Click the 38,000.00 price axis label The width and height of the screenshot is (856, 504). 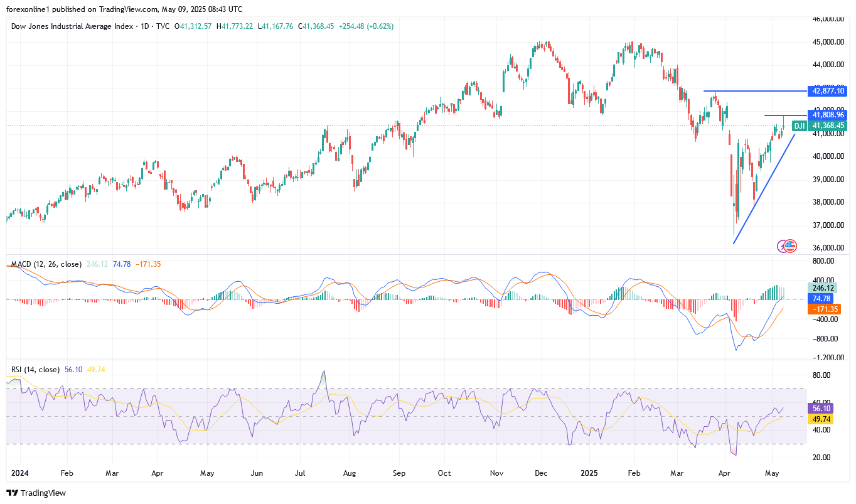click(x=828, y=202)
